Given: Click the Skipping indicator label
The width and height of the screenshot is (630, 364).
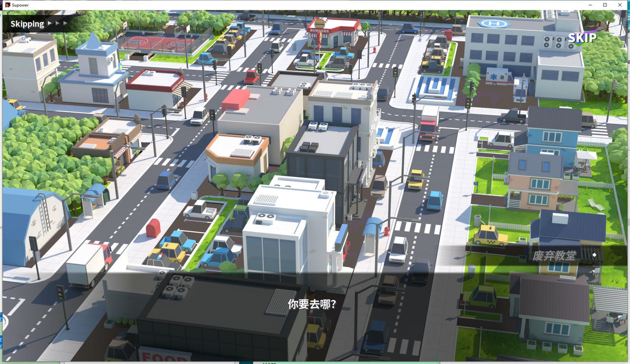Looking at the screenshot, I should click(27, 24).
